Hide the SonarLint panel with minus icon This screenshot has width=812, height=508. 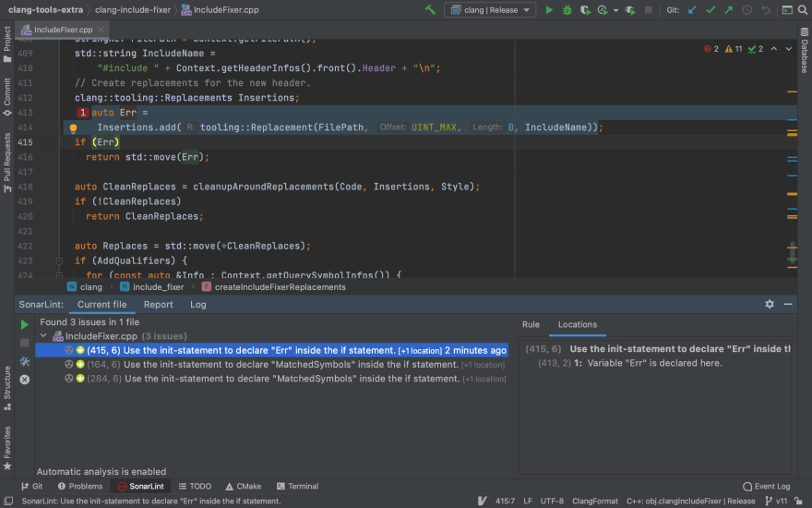click(788, 304)
